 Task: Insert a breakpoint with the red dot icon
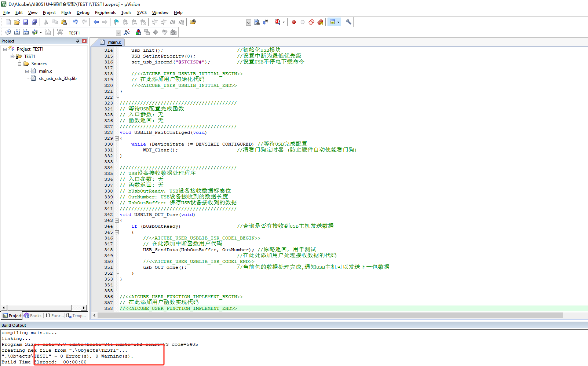pos(294,22)
